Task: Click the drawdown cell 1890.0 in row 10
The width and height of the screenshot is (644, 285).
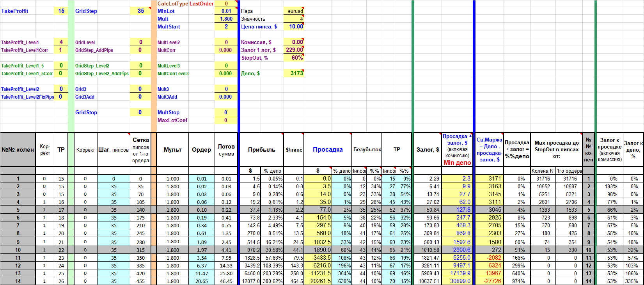Action: [318, 250]
